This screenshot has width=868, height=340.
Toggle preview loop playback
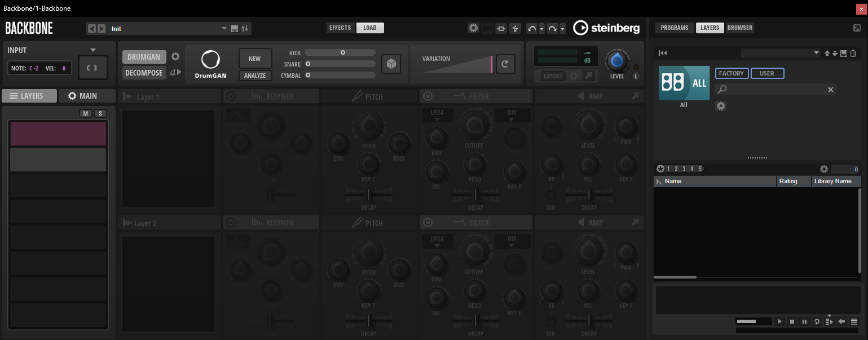click(x=817, y=321)
